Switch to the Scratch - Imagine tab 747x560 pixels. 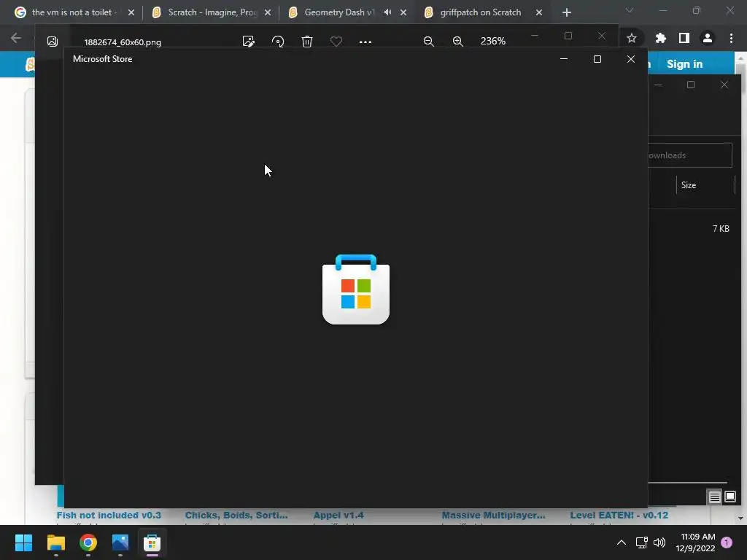pyautogui.click(x=211, y=12)
